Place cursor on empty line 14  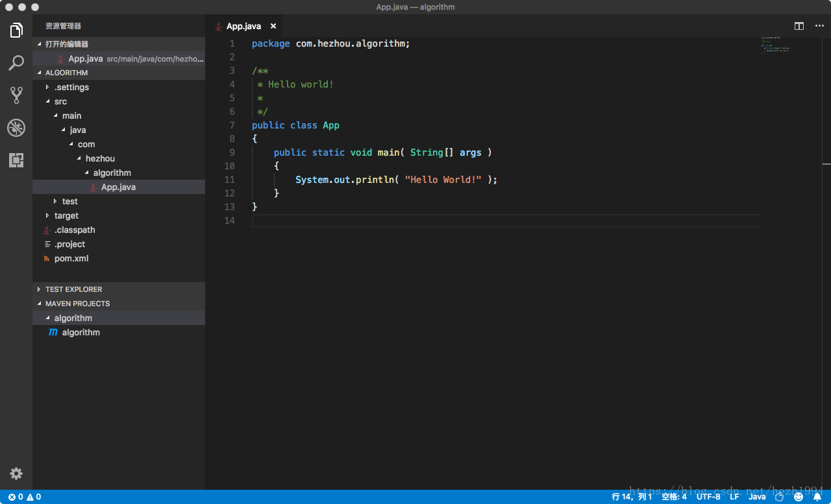click(x=506, y=221)
